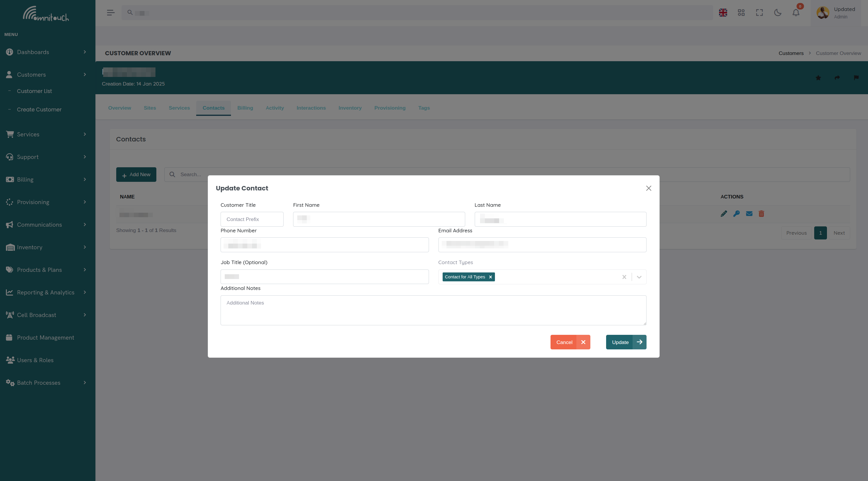Expand the Contact Types dropdown chevron
Viewport: 868px width, 481px height.
point(639,277)
